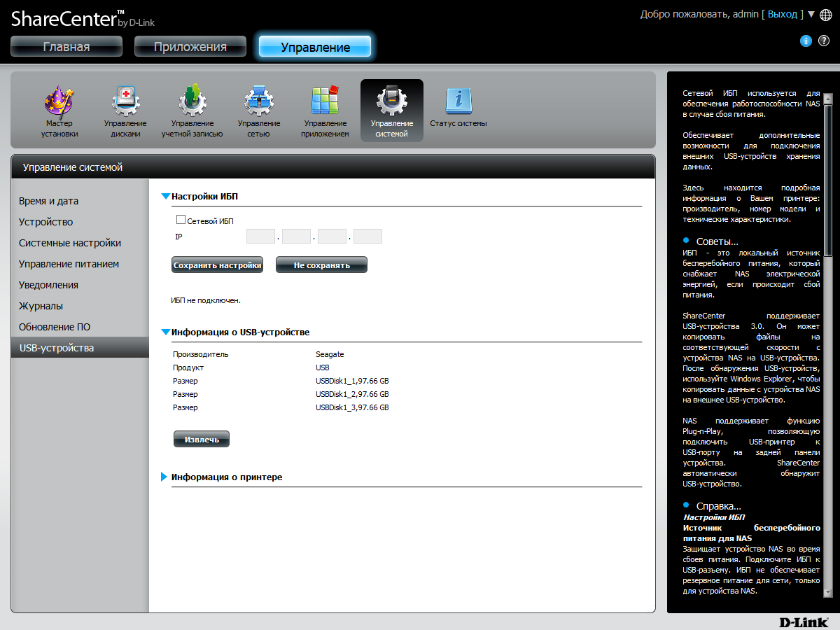Click the Продукт label
Screen dimensions: 840x630
click(x=188, y=367)
